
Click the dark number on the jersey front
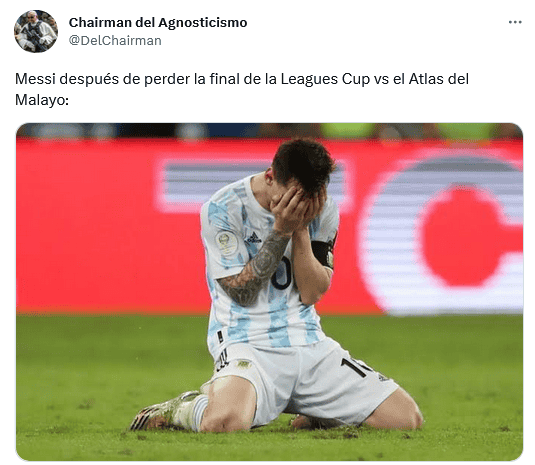pos(282,274)
